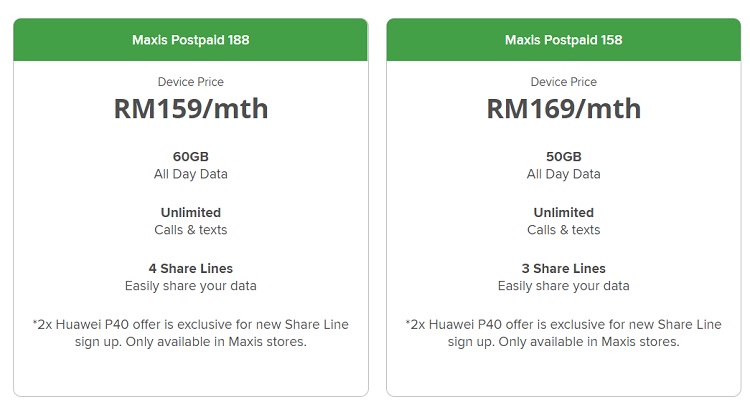
Task: Click Huawei P40 offer note in Postpaid 188 card
Action: [190, 333]
